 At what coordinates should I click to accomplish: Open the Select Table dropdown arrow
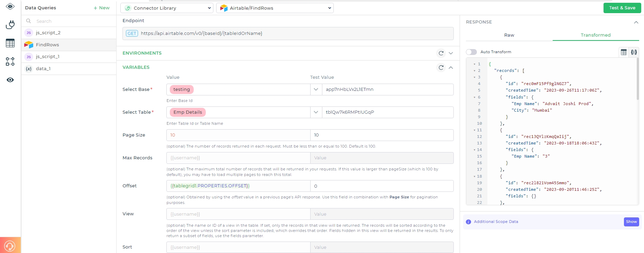316,112
